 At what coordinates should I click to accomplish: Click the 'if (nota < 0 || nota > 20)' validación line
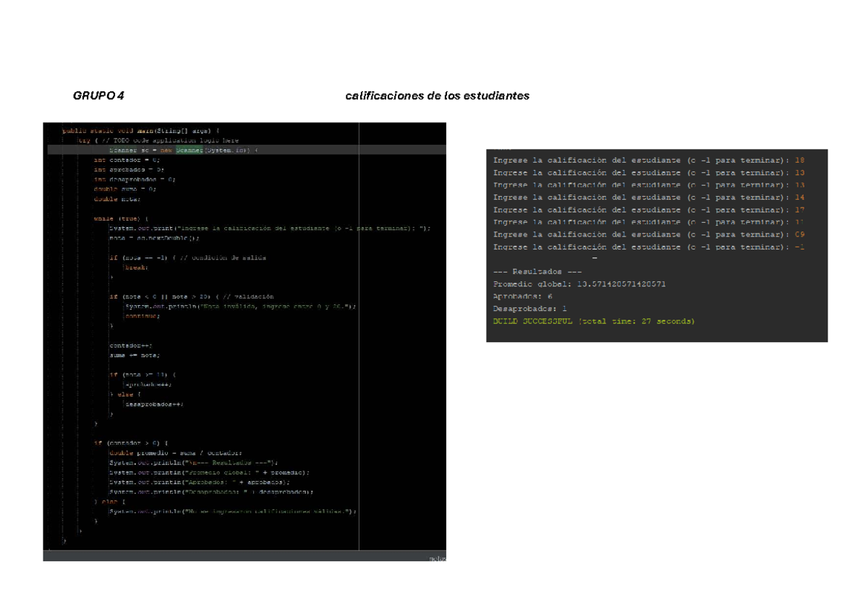[192, 297]
